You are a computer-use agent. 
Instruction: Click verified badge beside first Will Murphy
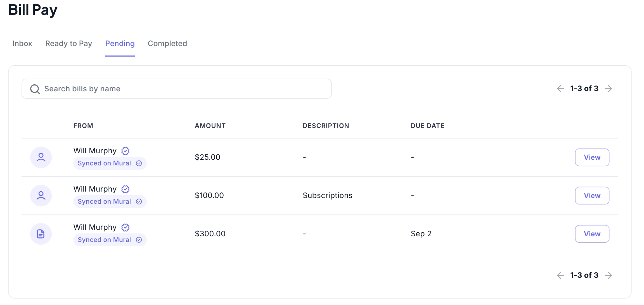pos(126,151)
